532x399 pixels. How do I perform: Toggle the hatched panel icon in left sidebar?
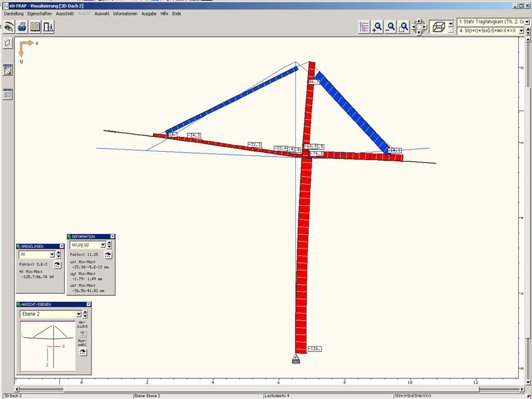pos(8,70)
